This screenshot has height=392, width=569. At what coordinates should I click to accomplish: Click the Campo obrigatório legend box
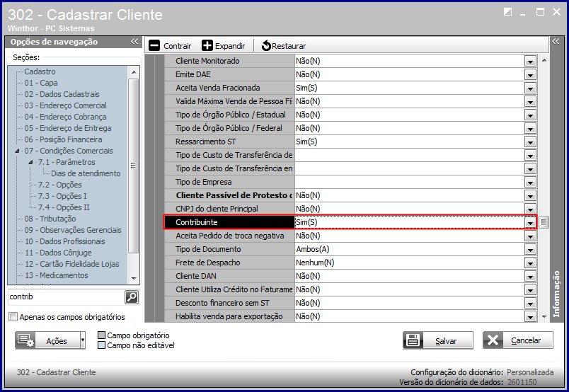(102, 335)
